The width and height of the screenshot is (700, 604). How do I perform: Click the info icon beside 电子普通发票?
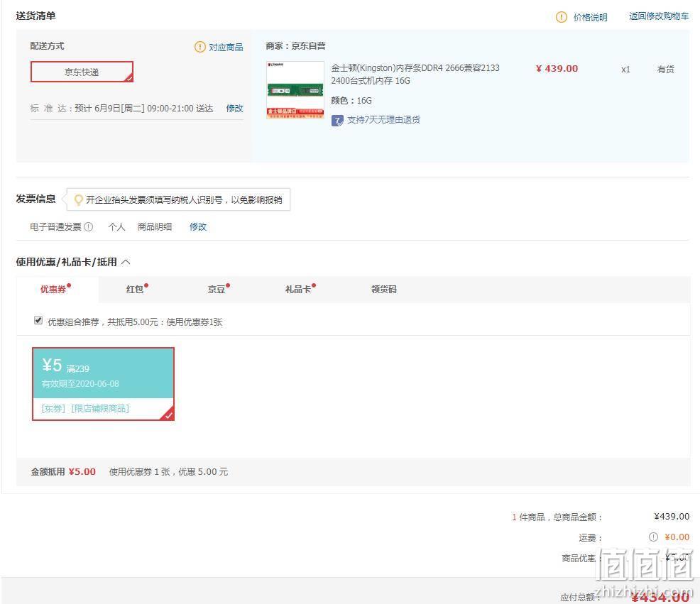[x=89, y=227]
